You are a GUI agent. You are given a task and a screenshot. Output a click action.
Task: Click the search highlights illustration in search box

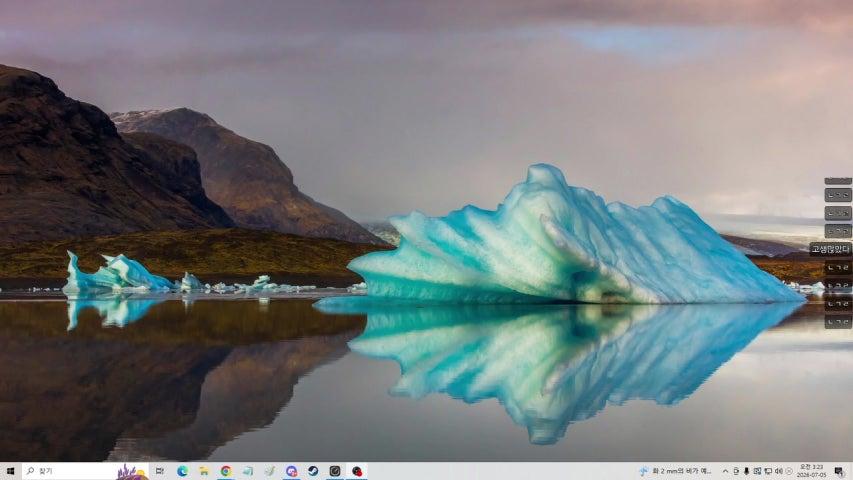[x=132, y=472]
